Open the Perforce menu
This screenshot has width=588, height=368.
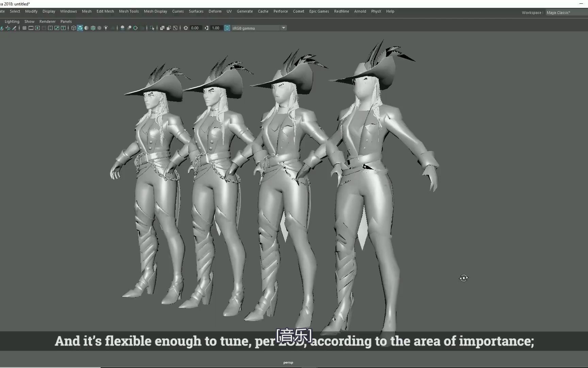281,11
